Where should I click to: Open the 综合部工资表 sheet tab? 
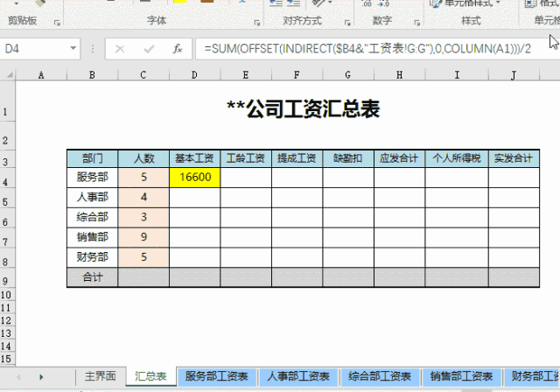[380, 376]
